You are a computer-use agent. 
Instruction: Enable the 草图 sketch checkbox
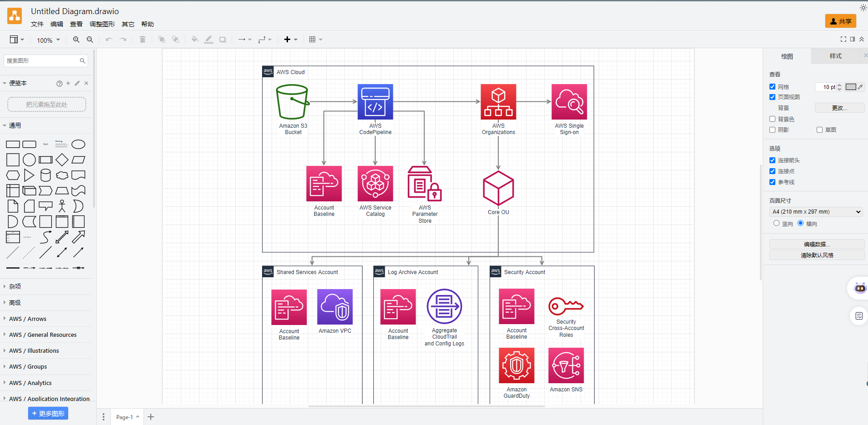point(819,130)
